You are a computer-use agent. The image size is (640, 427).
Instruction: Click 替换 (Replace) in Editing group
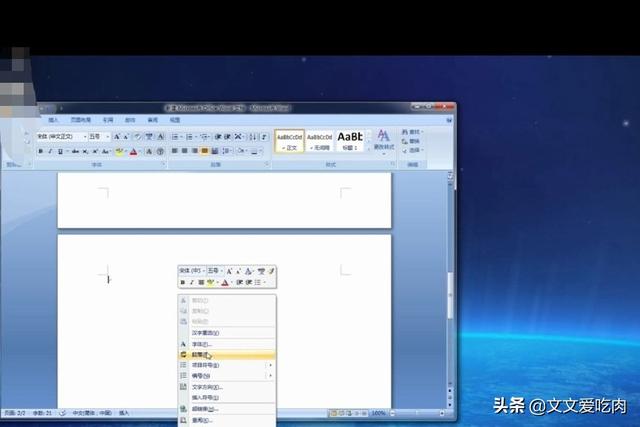click(411, 141)
